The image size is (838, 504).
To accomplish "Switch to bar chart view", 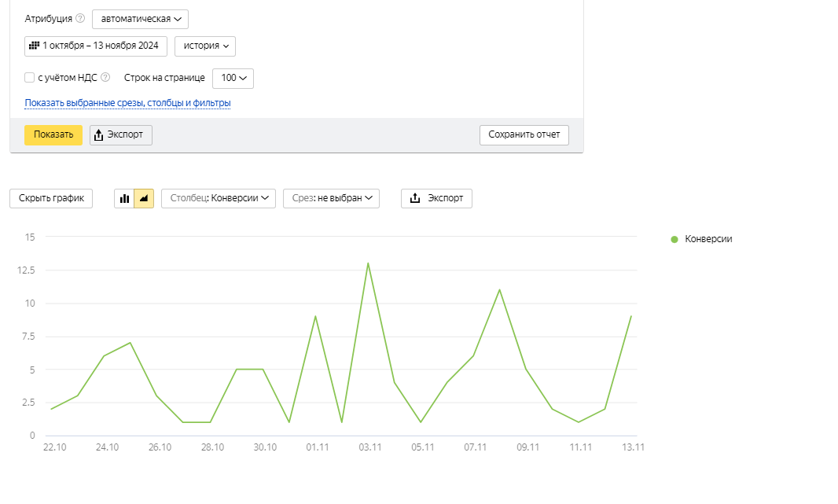I will click(x=124, y=199).
